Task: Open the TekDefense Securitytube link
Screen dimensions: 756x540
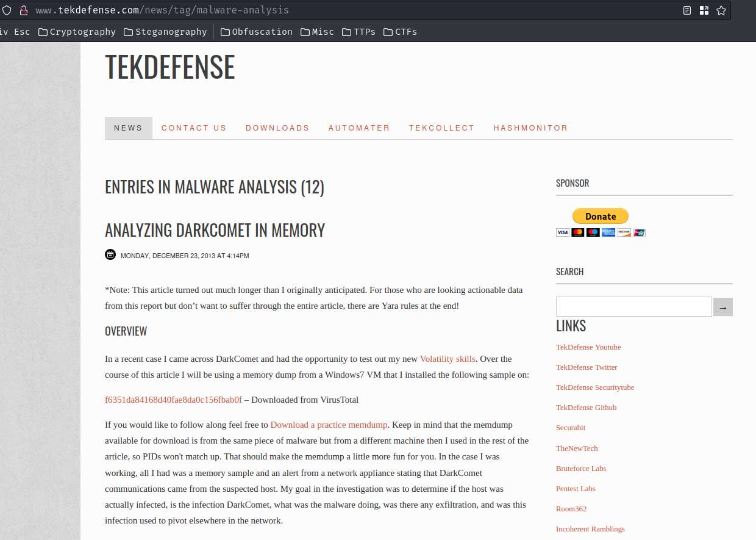Action: 595,387
